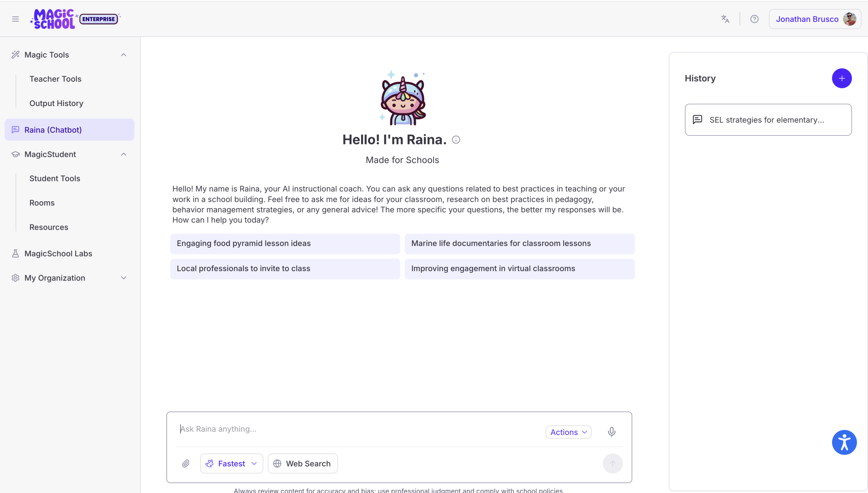Start a new chat with plus button

842,78
